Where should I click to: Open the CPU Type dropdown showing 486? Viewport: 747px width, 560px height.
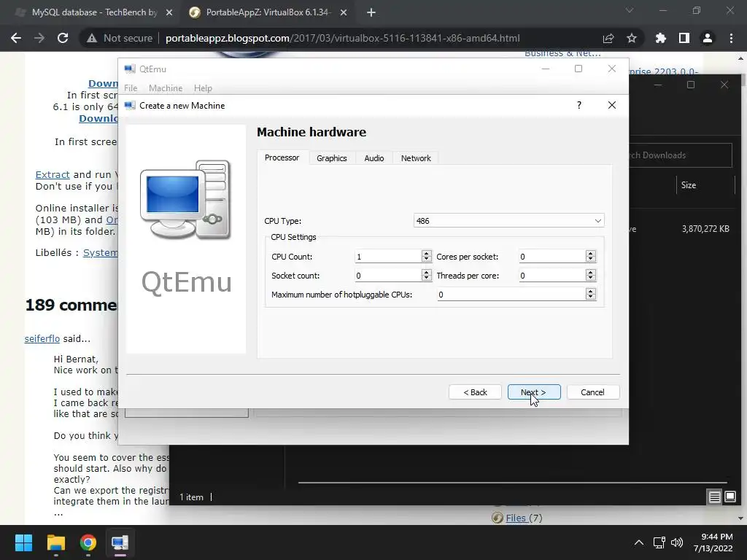coord(508,221)
